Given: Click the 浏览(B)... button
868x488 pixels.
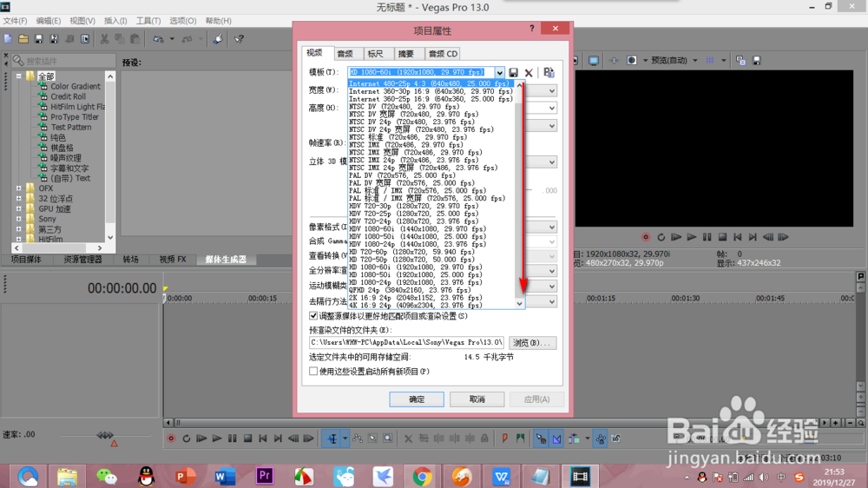Looking at the screenshot, I should (x=532, y=342).
